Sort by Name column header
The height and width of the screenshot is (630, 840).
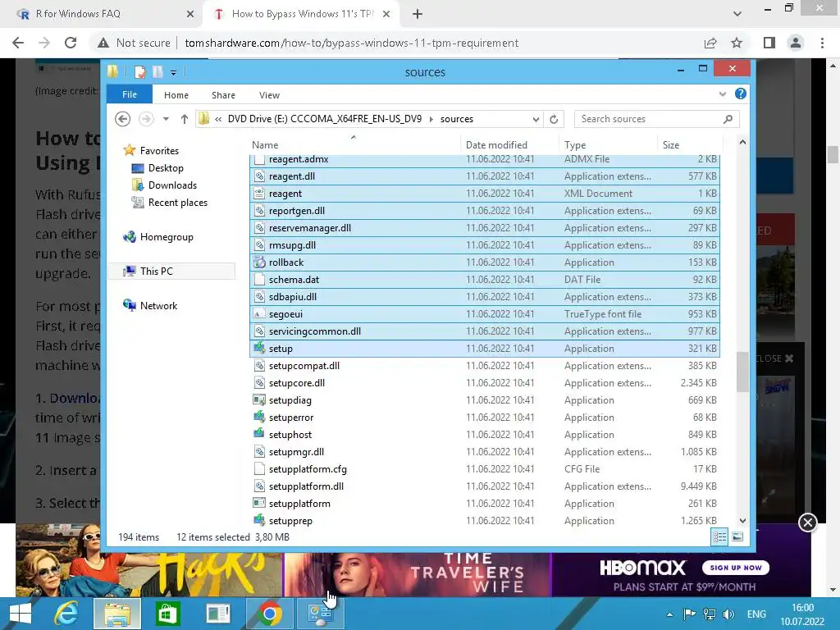[x=355, y=144]
